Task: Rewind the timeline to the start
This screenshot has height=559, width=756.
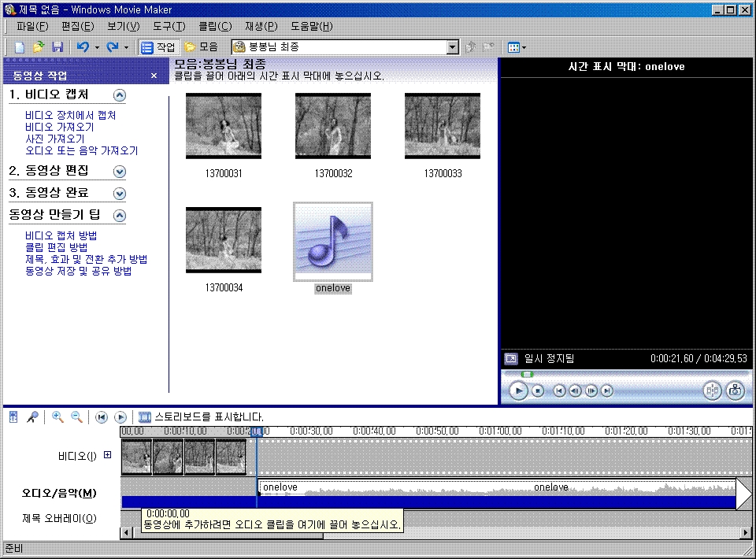Action: (x=102, y=417)
